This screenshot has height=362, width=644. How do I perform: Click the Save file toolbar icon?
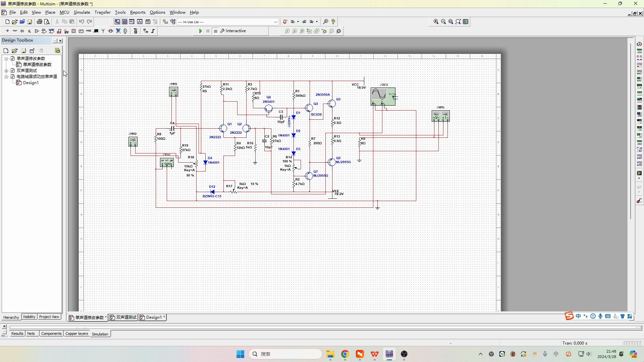pyautogui.click(x=30, y=22)
